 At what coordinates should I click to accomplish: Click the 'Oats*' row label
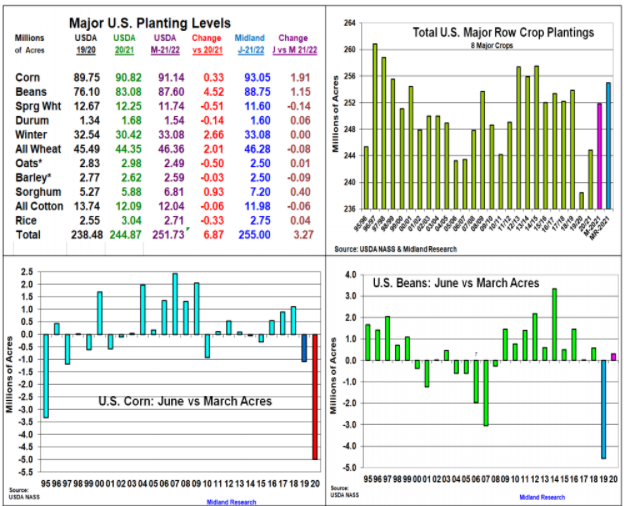coord(28,163)
